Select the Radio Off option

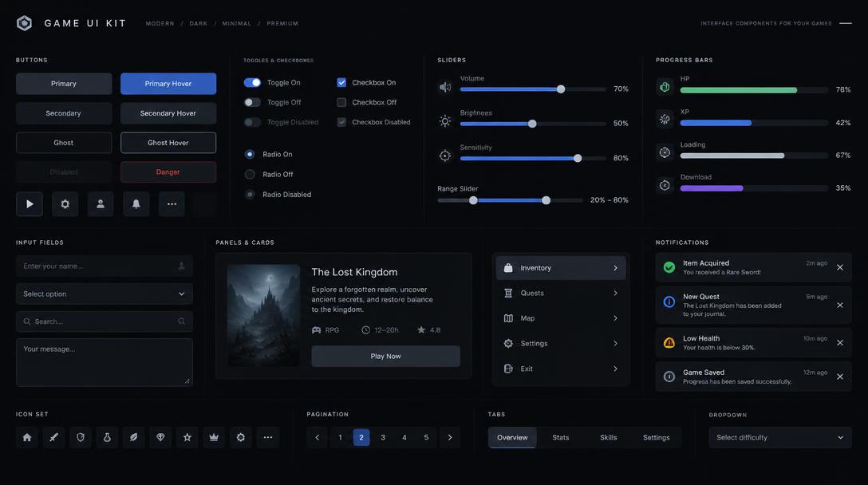coord(250,175)
